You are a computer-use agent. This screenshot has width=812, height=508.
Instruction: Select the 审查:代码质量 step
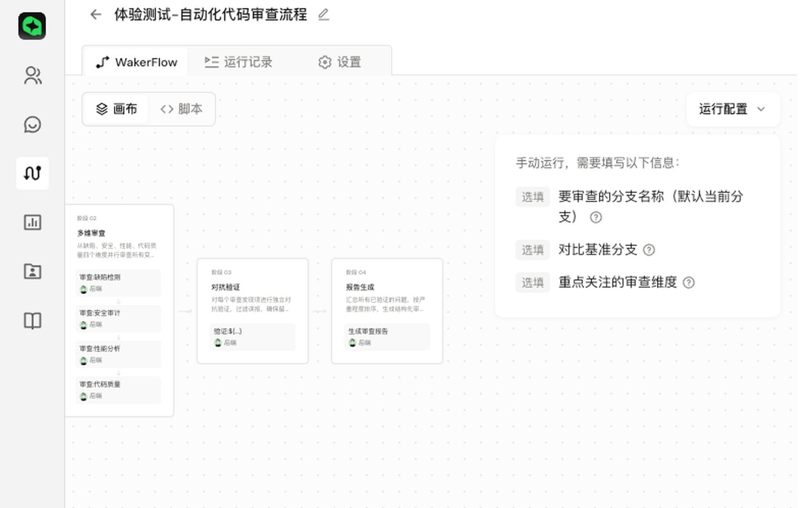click(x=118, y=390)
